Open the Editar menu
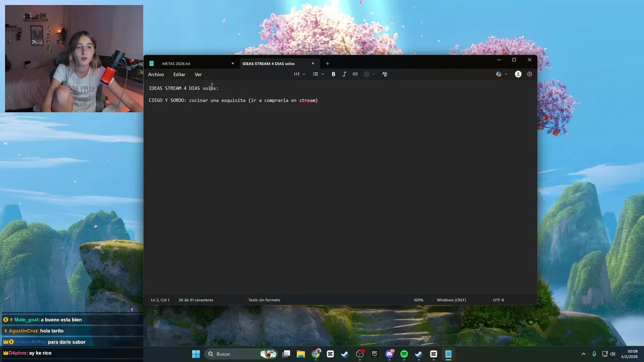The width and height of the screenshot is (644, 362). (x=179, y=74)
